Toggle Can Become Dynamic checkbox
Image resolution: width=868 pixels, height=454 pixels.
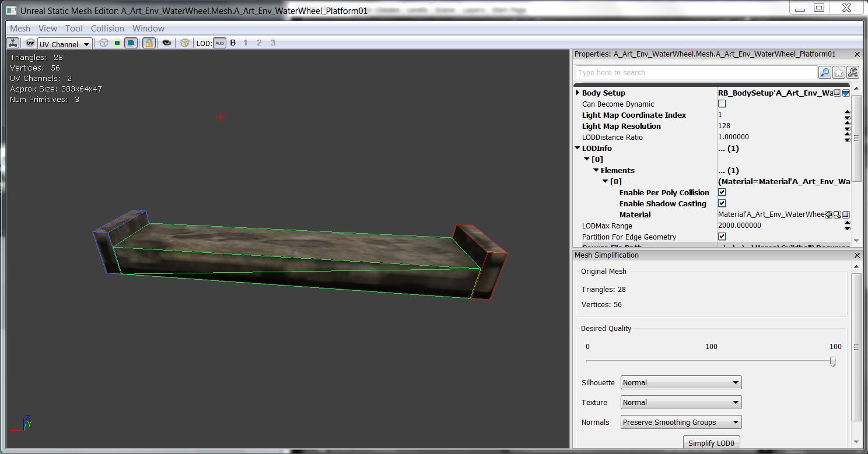click(x=722, y=104)
